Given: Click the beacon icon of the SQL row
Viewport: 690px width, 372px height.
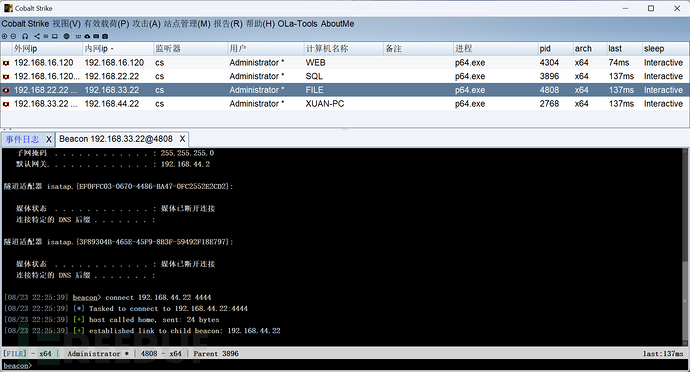Looking at the screenshot, I should pyautogui.click(x=6, y=77).
